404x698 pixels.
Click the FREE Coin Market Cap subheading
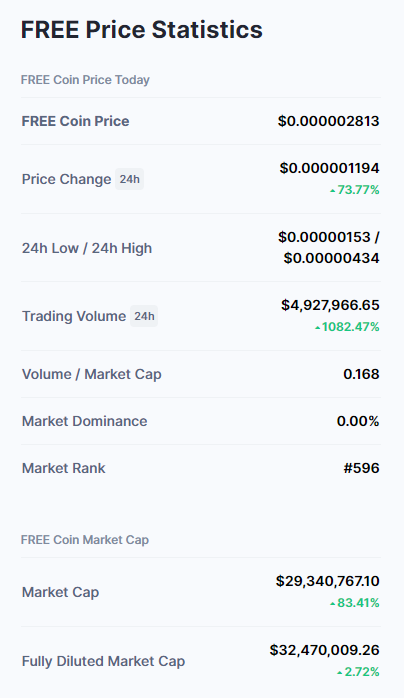[85, 540]
